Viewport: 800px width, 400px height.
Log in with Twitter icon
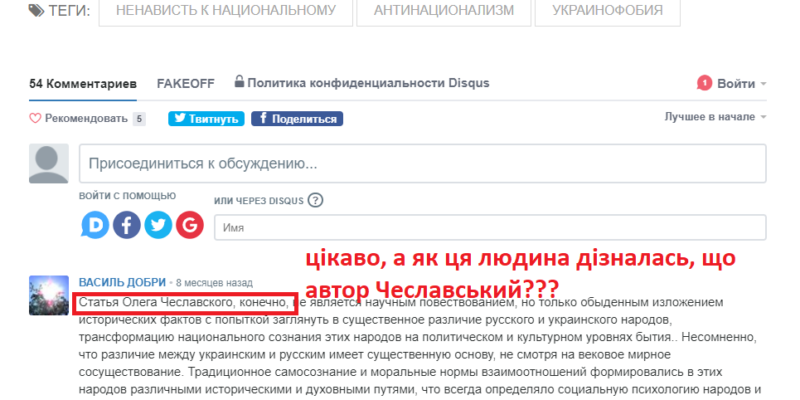coord(158,225)
